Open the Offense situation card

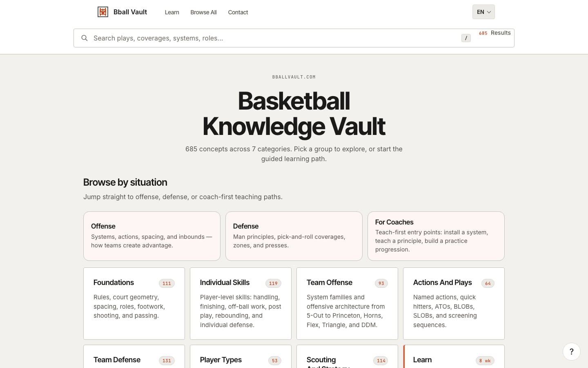point(152,236)
